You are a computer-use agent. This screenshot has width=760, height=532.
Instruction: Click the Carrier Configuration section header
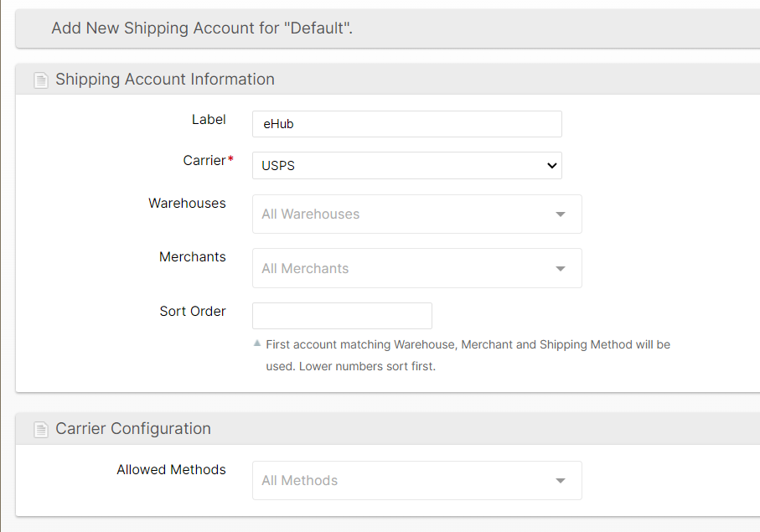point(132,429)
